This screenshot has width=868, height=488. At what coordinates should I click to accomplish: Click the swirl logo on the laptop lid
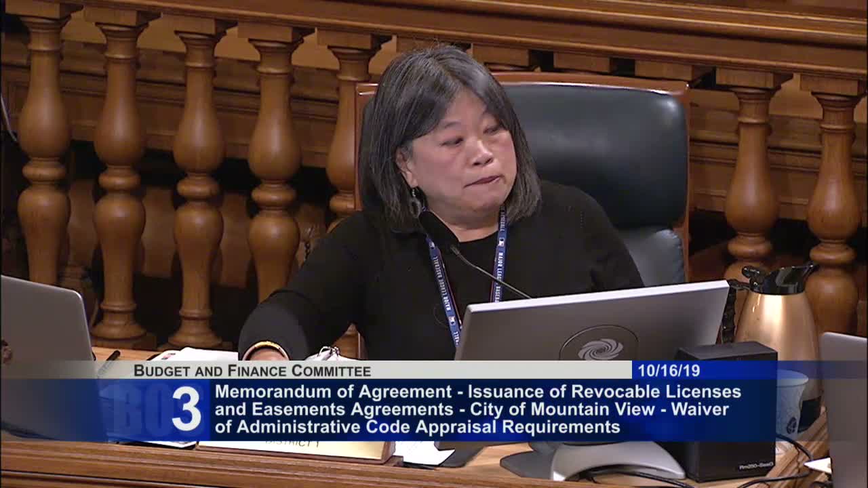599,347
